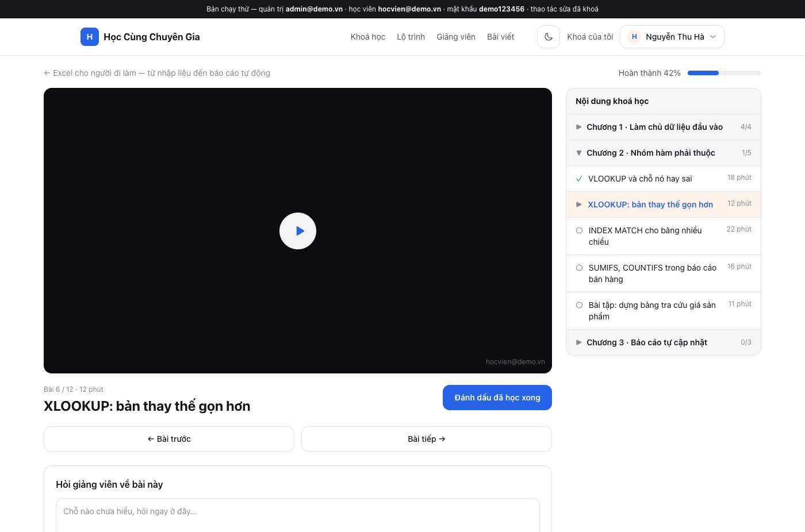Open the VLOOKUP và chỗ nó hay sai lesson
The width and height of the screenshot is (805, 532).
[664, 179]
